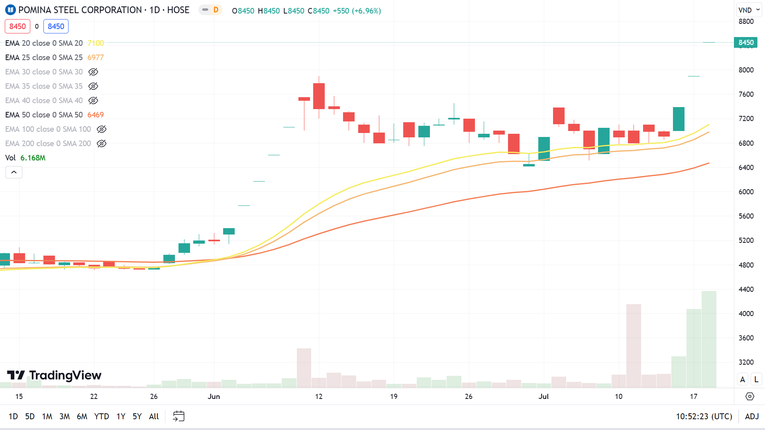
Task: Select the All time range
Action: pyautogui.click(x=154, y=416)
